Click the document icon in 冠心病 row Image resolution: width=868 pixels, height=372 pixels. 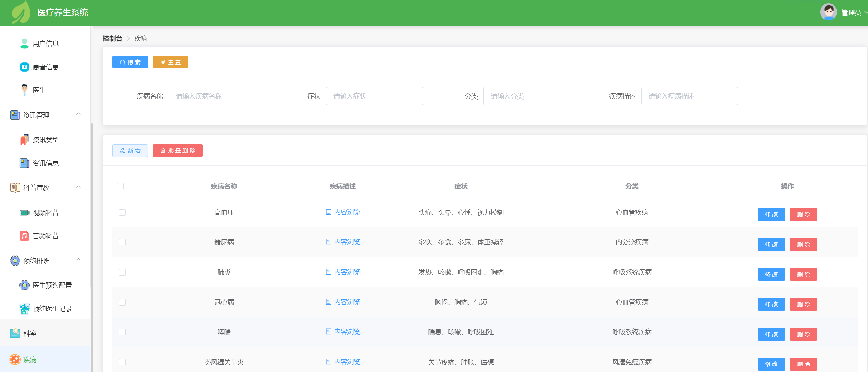[328, 302]
